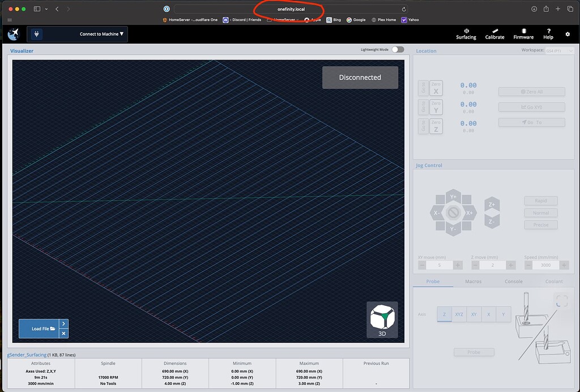
Task: Expand the Load File options chevron
Action: pos(63,325)
